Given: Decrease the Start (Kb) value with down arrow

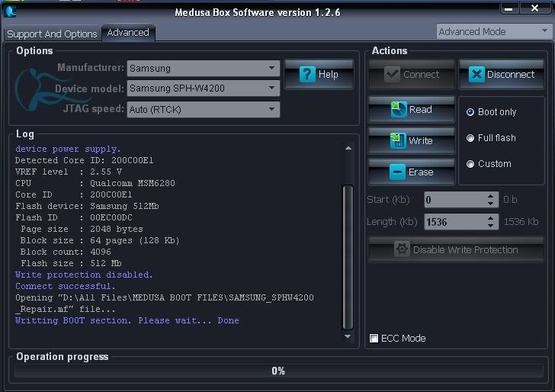Looking at the screenshot, I should click(491, 204).
